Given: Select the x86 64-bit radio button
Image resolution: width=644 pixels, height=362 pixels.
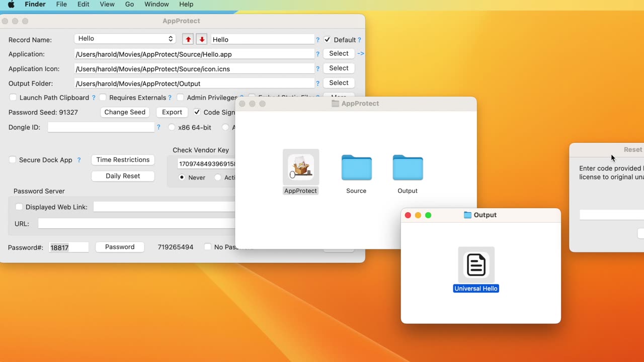Looking at the screenshot, I should coord(172,127).
